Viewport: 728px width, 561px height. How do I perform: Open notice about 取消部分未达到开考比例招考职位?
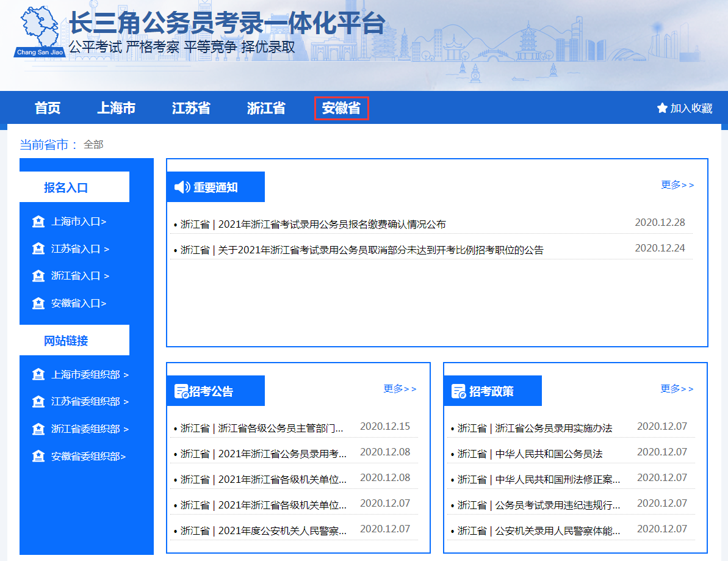(362, 250)
